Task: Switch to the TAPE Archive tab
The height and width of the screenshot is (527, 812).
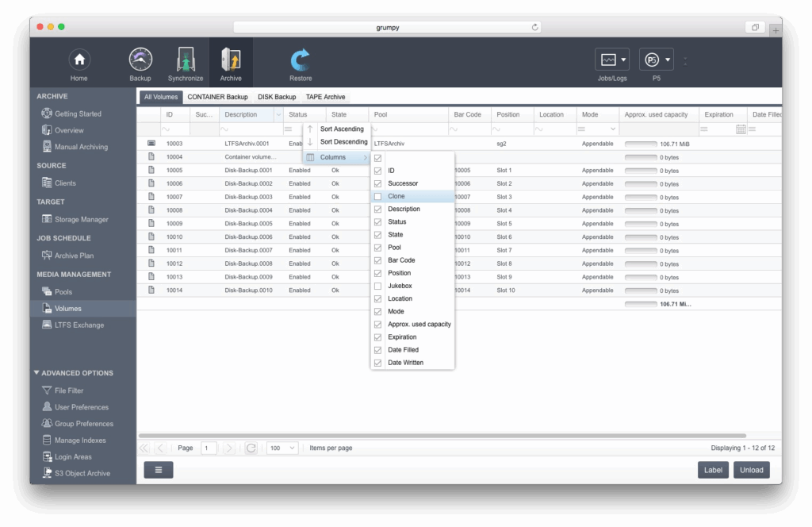Action: click(x=325, y=97)
